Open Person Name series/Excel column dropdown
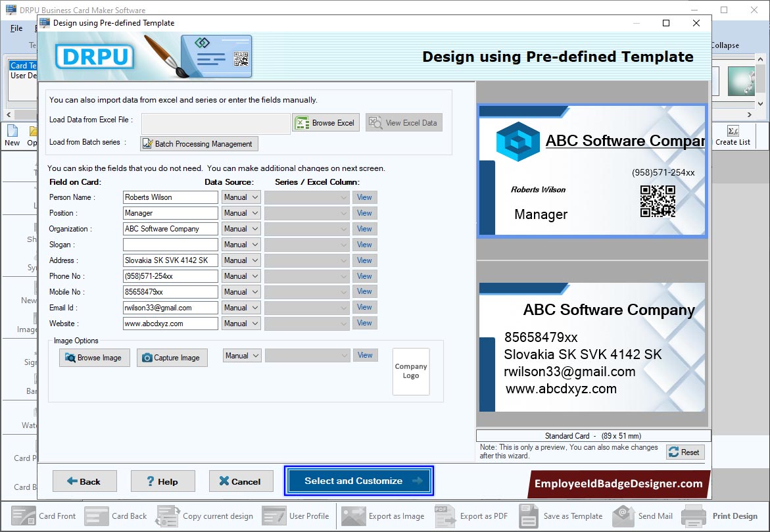This screenshot has height=532, width=770. (x=307, y=197)
